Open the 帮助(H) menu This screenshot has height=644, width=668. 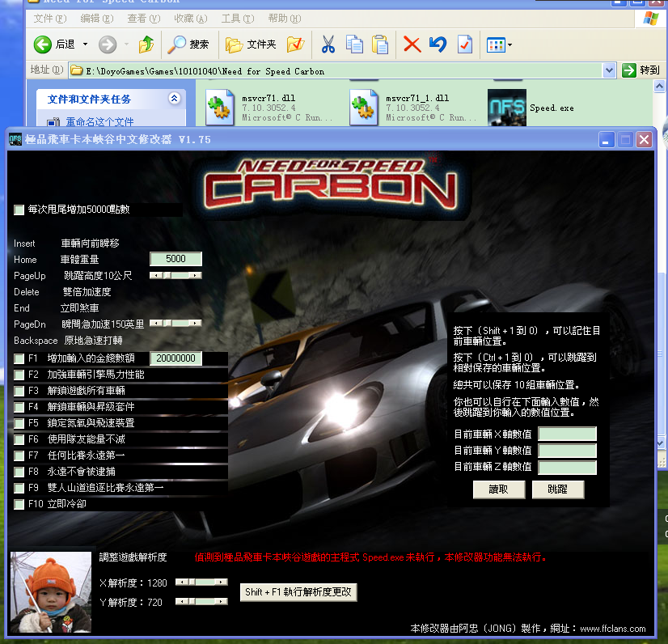point(285,19)
